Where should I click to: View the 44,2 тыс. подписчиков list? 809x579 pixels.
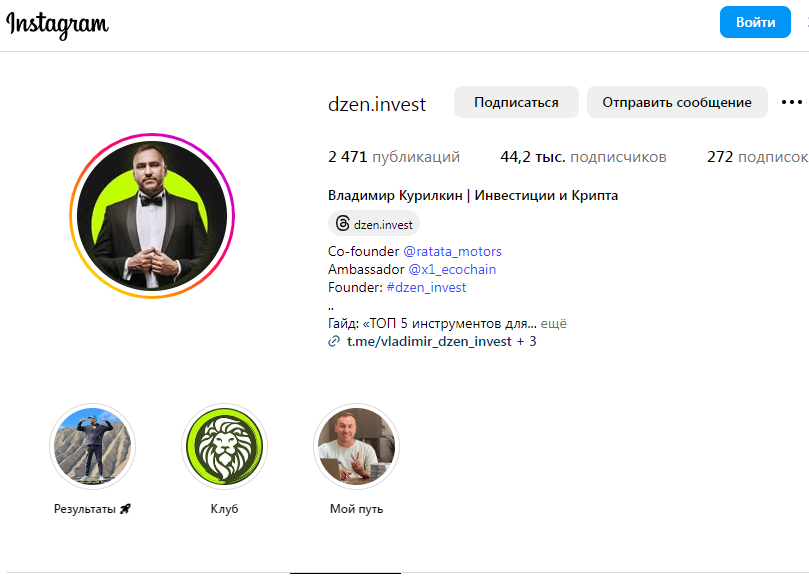(x=583, y=157)
